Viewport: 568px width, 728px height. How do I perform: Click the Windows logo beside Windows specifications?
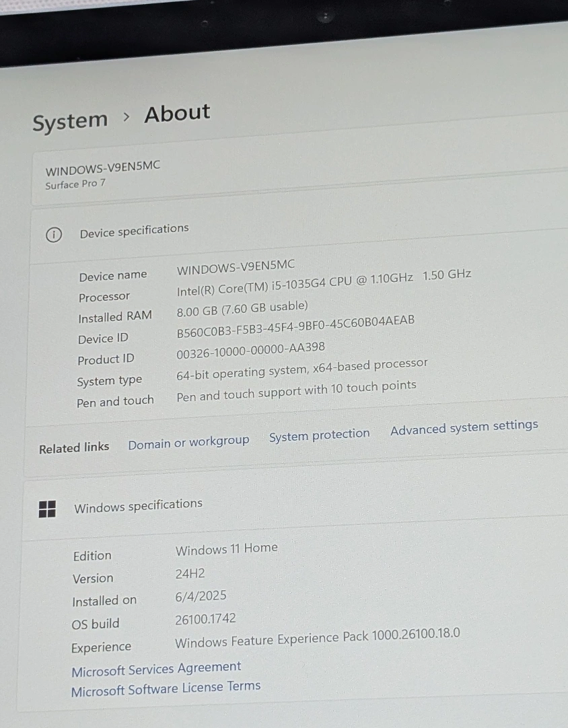tap(47, 509)
